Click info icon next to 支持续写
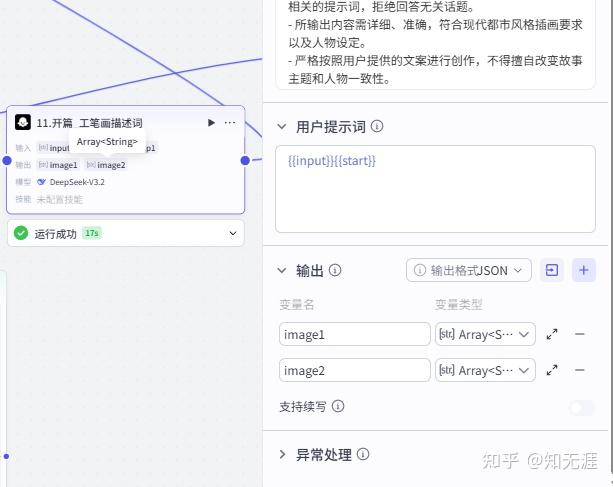The image size is (613, 487). click(338, 406)
